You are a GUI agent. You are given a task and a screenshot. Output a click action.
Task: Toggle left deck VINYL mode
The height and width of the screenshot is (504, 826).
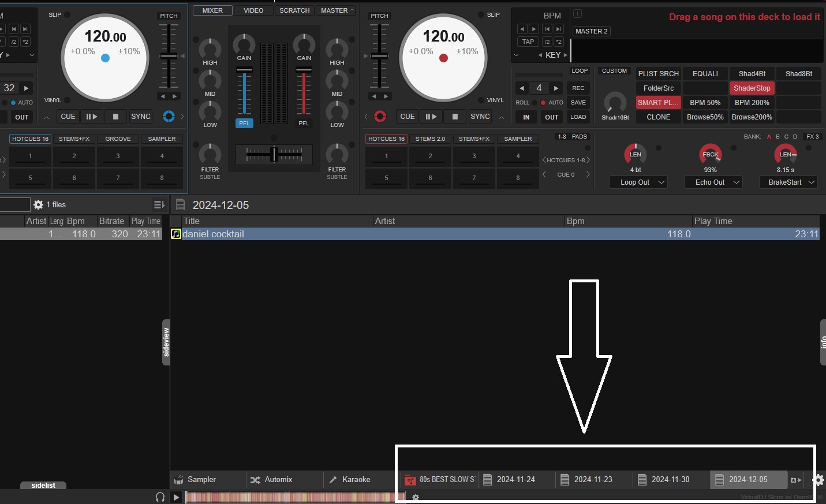pos(67,100)
